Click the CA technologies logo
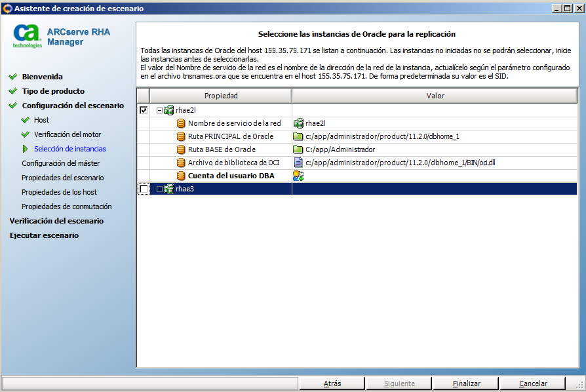This screenshot has width=586, height=392. pyautogui.click(x=26, y=36)
